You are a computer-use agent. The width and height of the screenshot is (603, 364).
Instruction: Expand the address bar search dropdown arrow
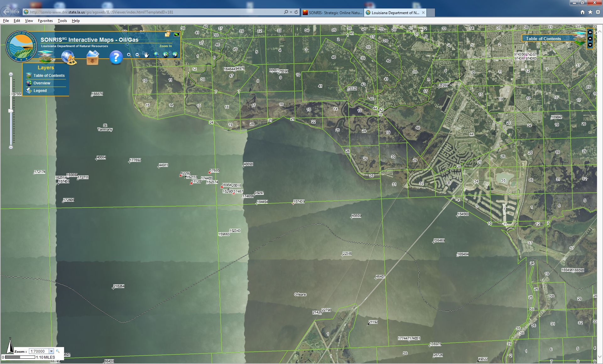pyautogui.click(x=291, y=12)
